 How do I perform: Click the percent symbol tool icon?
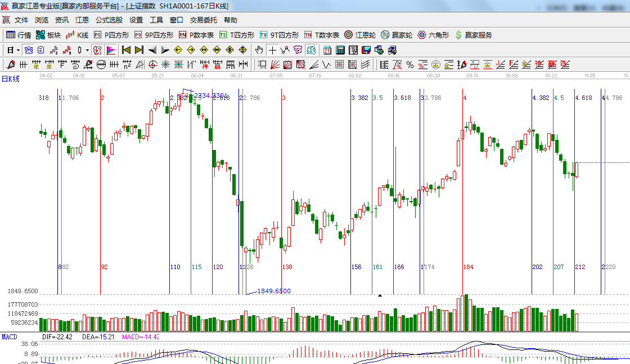click(x=410, y=65)
